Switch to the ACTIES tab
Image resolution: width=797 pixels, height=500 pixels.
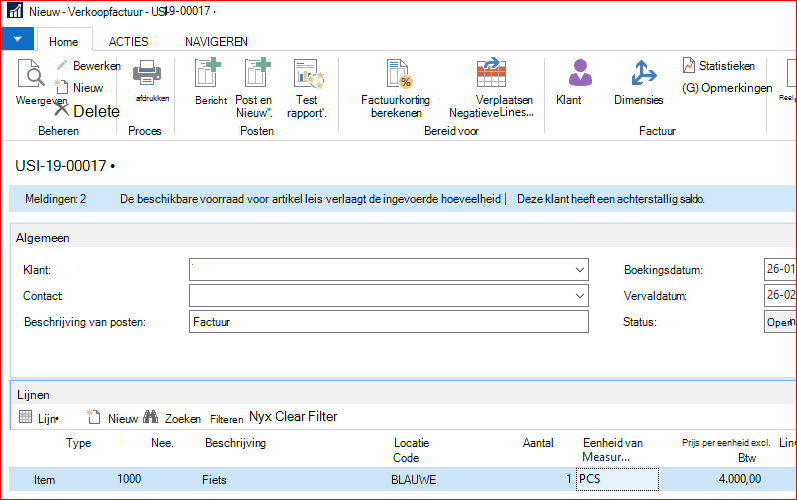pos(129,42)
